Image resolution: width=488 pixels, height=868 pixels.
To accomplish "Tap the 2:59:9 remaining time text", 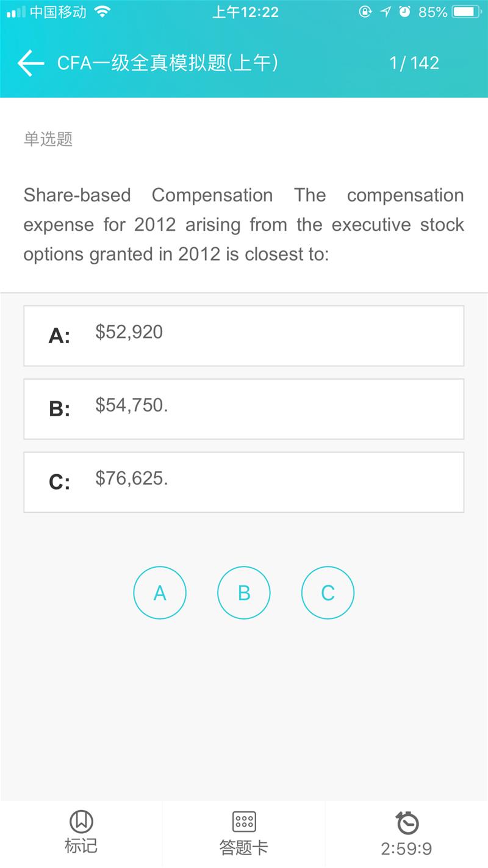I will [406, 848].
